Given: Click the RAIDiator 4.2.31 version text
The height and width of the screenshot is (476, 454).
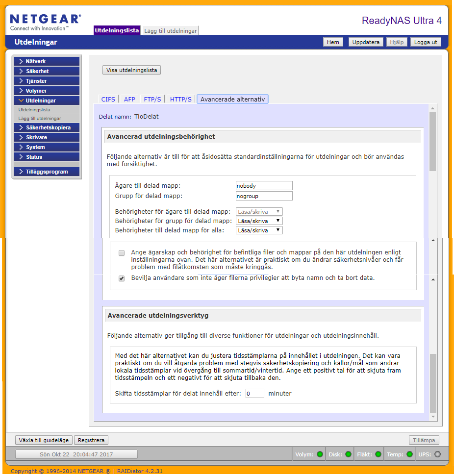Looking at the screenshot, I should (x=140, y=471).
